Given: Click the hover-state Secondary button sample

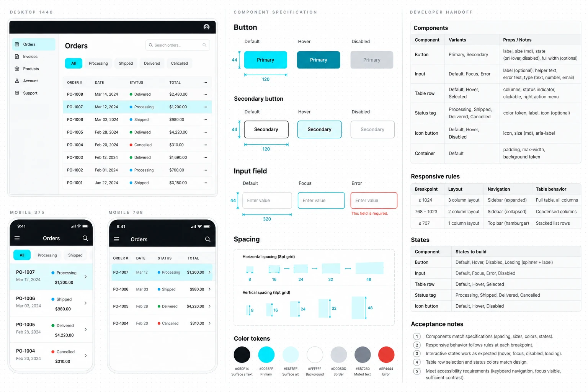Looking at the screenshot, I should point(320,129).
